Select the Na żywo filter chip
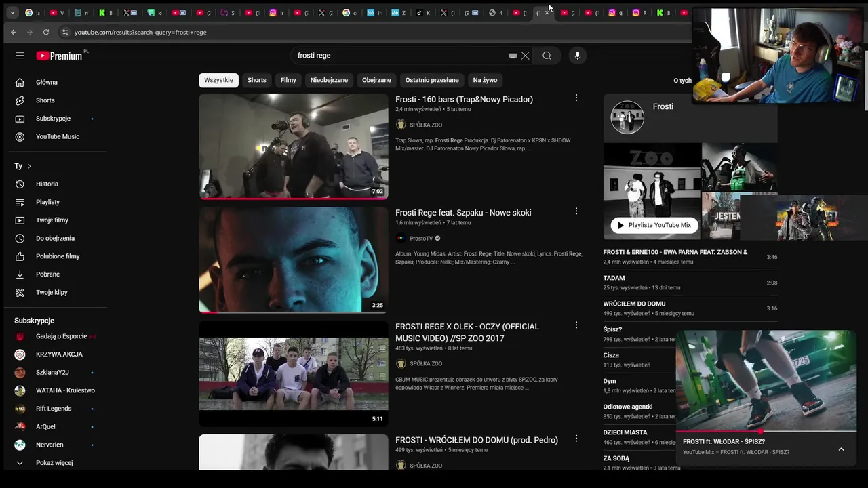The width and height of the screenshot is (868, 488). (485, 80)
